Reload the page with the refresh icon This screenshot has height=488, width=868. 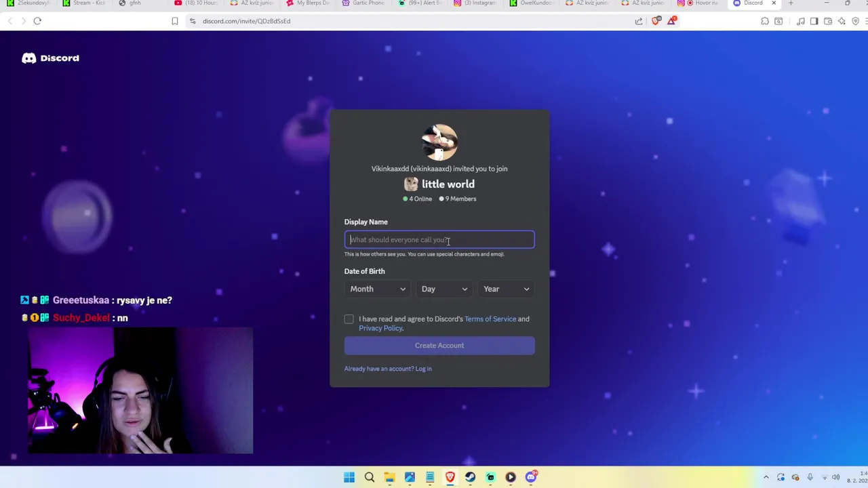click(x=37, y=21)
